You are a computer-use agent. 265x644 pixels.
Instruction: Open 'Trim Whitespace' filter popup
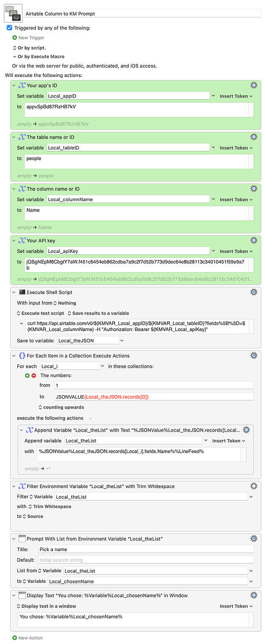click(x=51, y=506)
